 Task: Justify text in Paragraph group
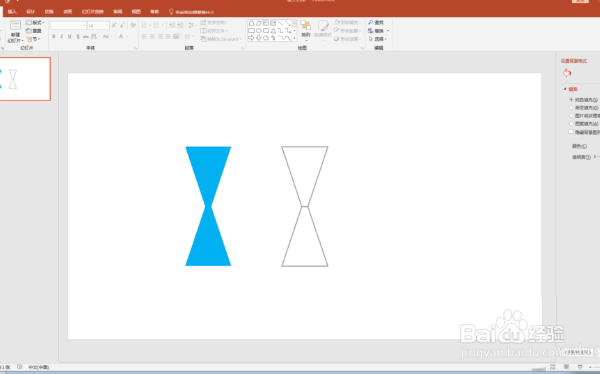(x=168, y=36)
